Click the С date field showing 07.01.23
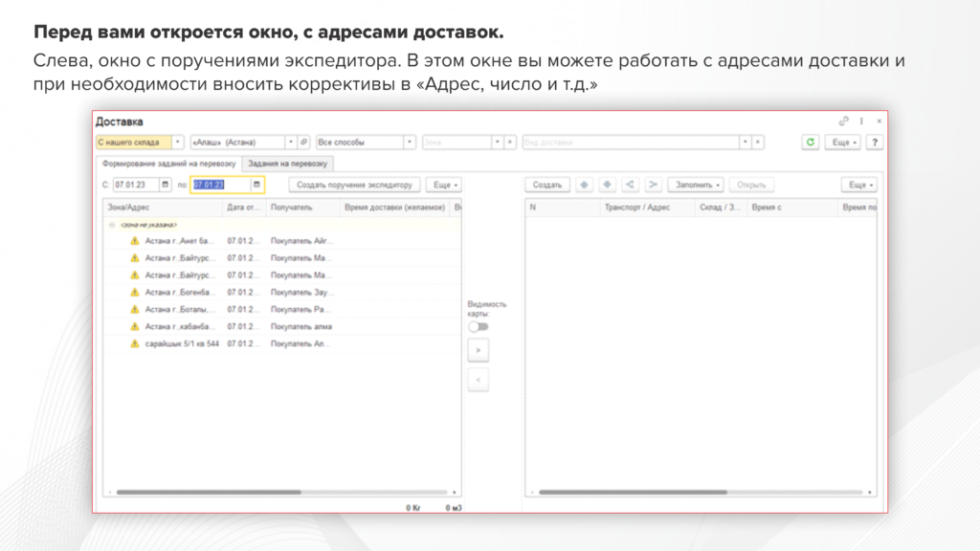Viewport: 980px width, 551px height. click(136, 185)
